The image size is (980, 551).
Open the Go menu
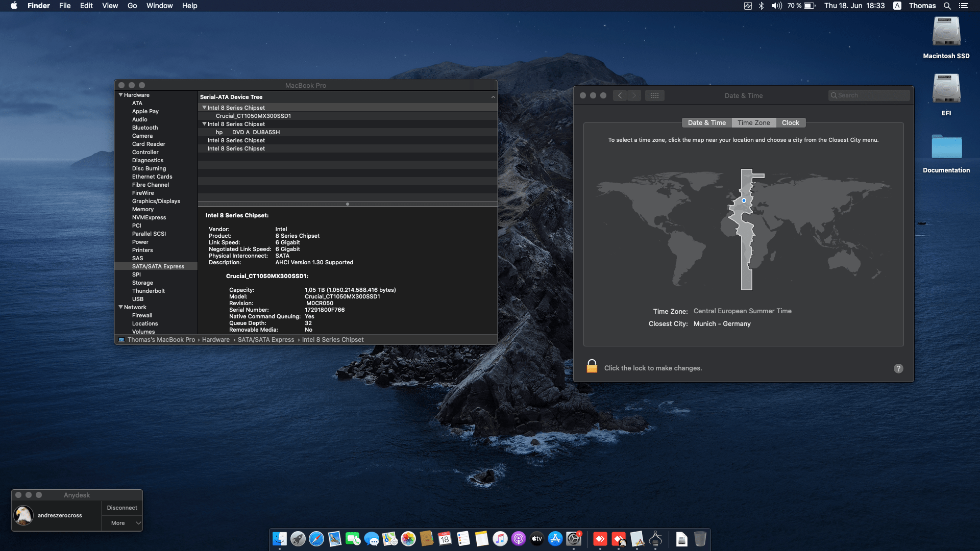(132, 6)
